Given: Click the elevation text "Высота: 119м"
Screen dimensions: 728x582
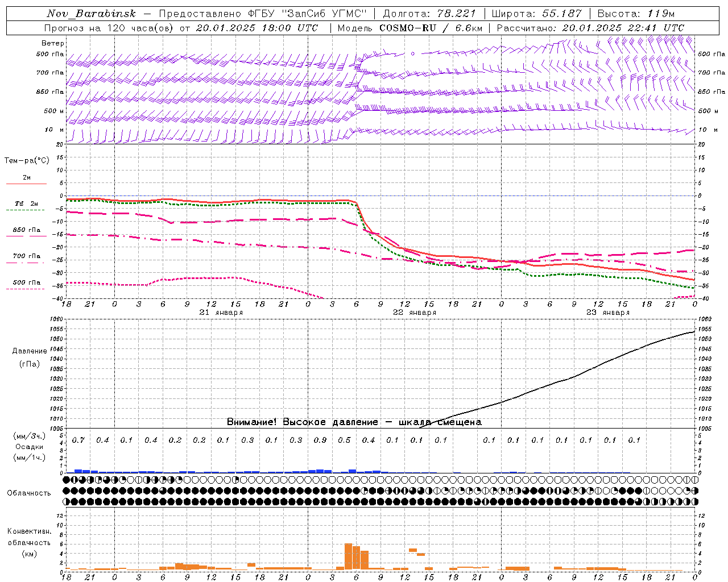Looking at the screenshot, I should (x=636, y=14).
